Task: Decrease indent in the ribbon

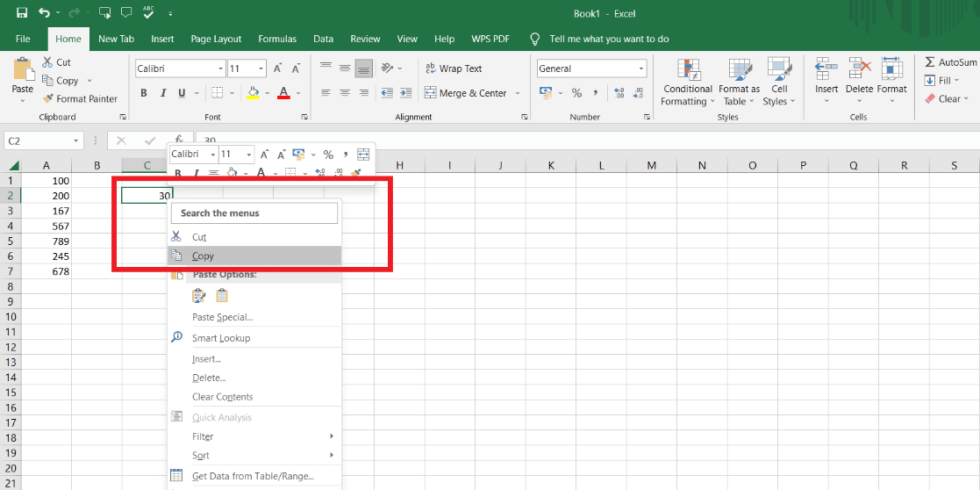Action: tap(387, 92)
